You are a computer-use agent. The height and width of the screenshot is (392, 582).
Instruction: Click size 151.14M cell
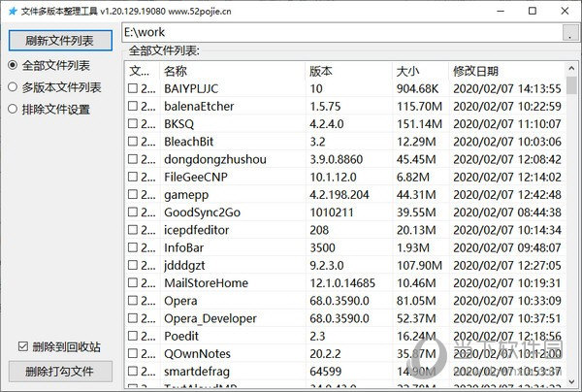click(x=419, y=123)
